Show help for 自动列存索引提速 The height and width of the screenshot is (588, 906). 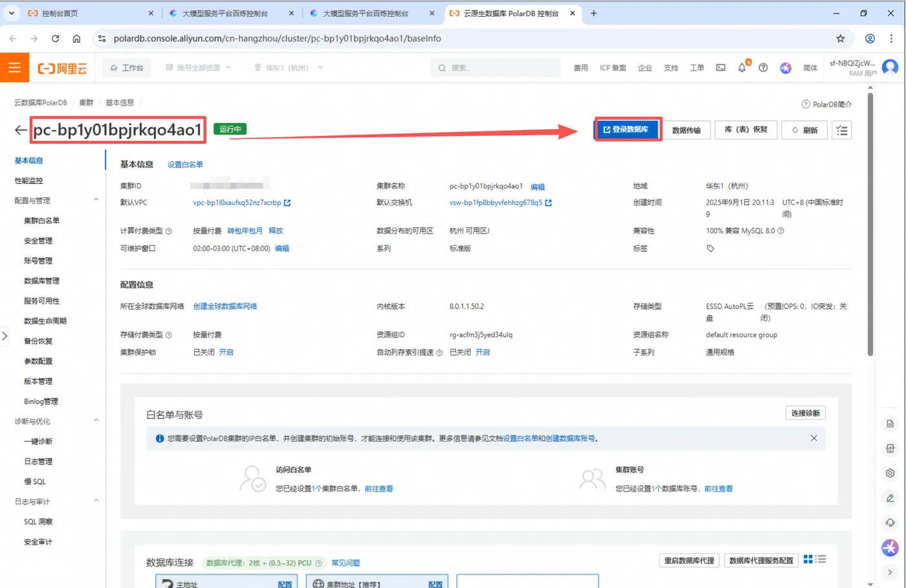click(x=439, y=353)
